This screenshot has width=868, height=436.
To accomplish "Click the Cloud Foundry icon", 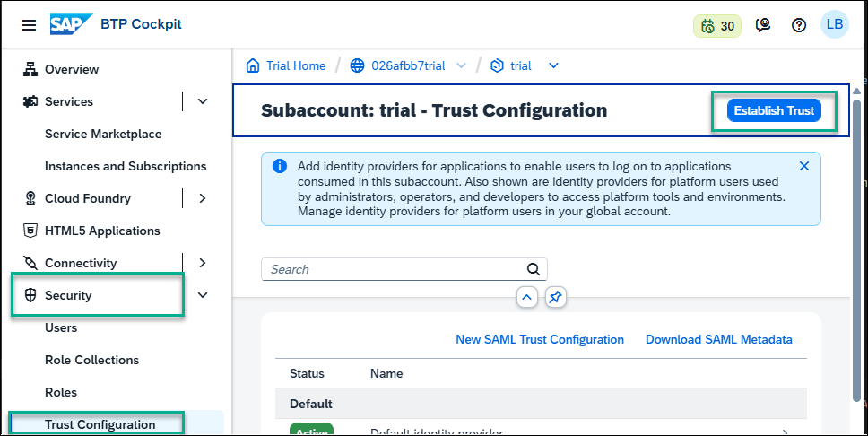I will click(x=30, y=198).
